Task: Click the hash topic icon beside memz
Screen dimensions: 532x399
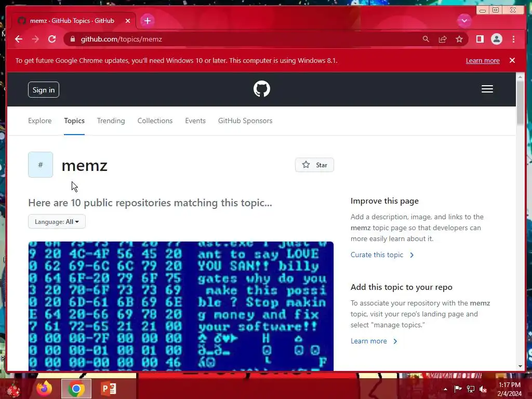Action: 41,165
